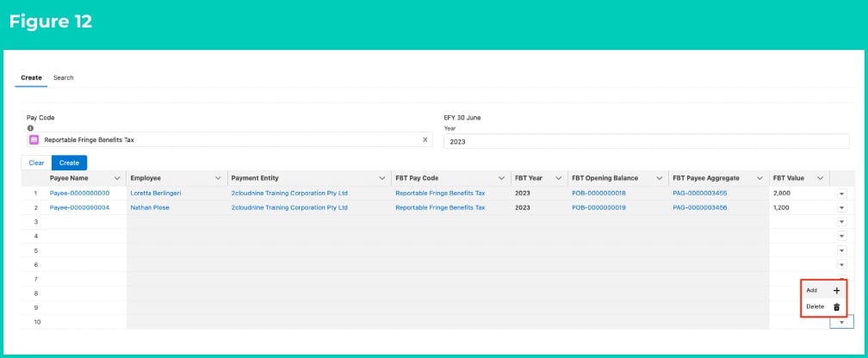Open Payment Entity link in row 1
This screenshot has height=358, width=868.
pos(289,193)
